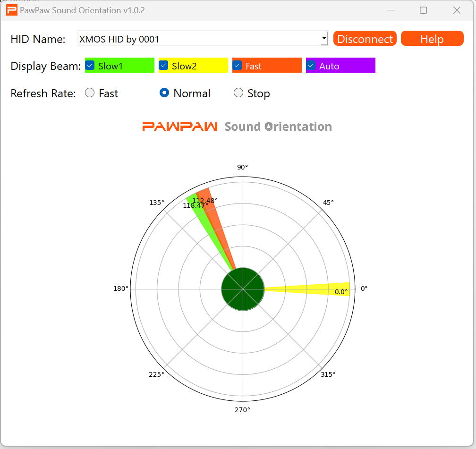Click the green Slow1 color label
The height and width of the screenshot is (449, 476).
(x=119, y=65)
